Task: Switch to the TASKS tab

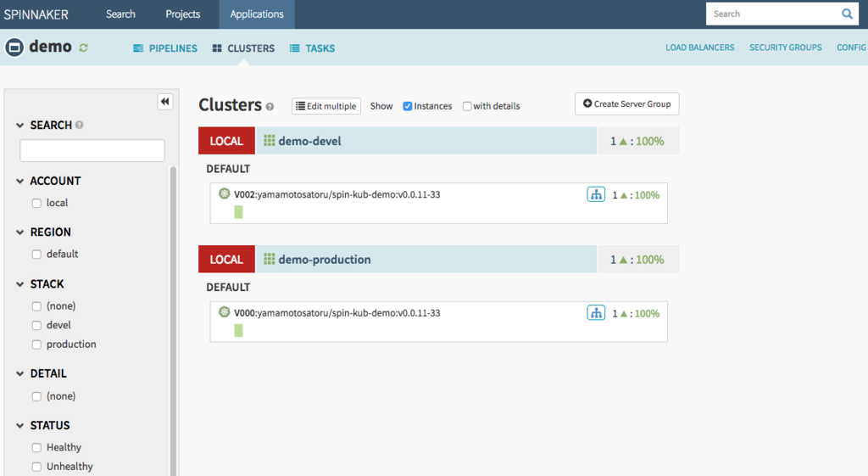Action: (312, 48)
